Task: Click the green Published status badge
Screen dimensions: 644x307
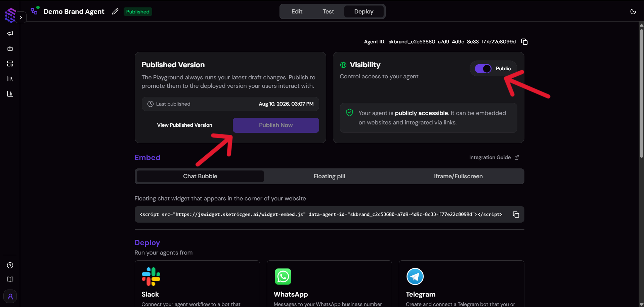Action: pyautogui.click(x=138, y=12)
